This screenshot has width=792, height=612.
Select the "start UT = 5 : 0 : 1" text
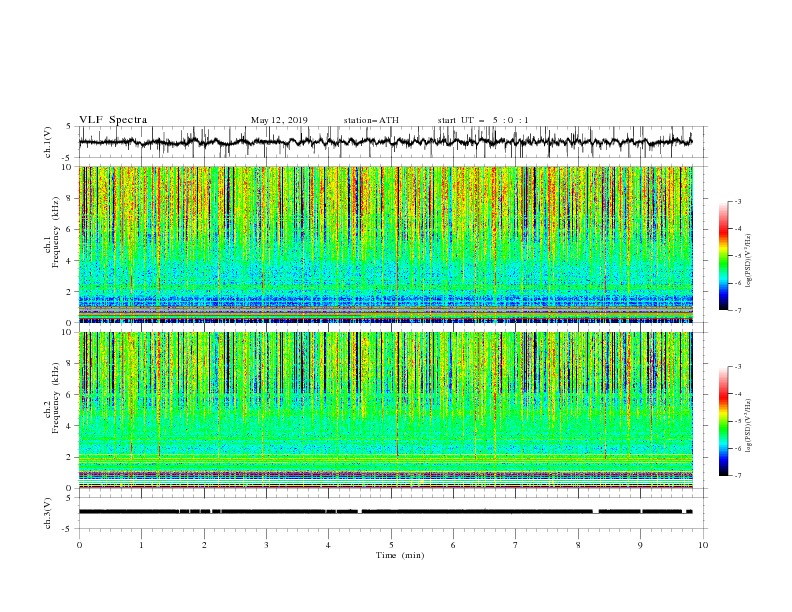[483, 120]
